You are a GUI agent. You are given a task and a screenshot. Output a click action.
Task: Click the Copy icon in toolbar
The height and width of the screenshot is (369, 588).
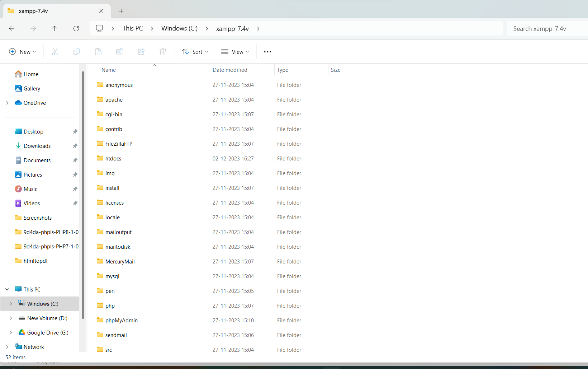(76, 52)
